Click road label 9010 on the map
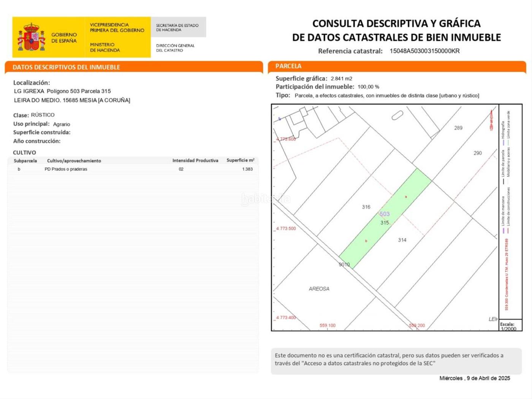This screenshot has height=399, width=532. (344, 265)
